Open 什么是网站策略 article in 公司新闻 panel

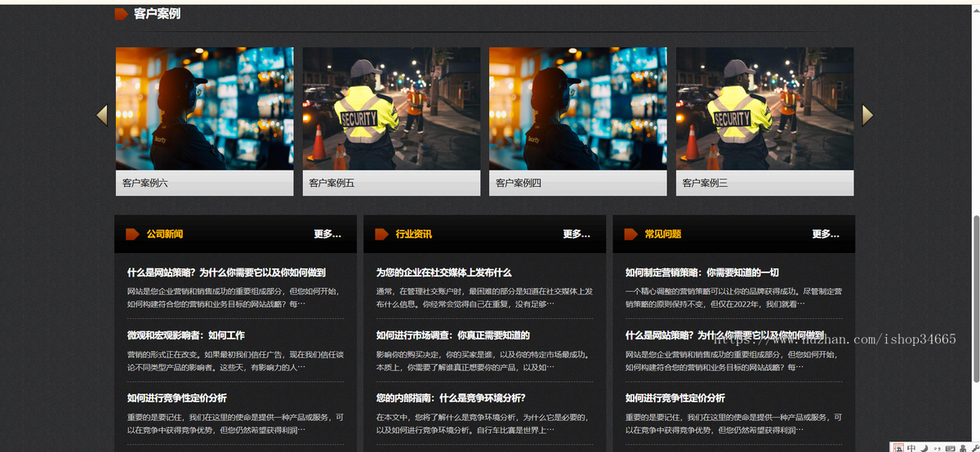(x=226, y=273)
